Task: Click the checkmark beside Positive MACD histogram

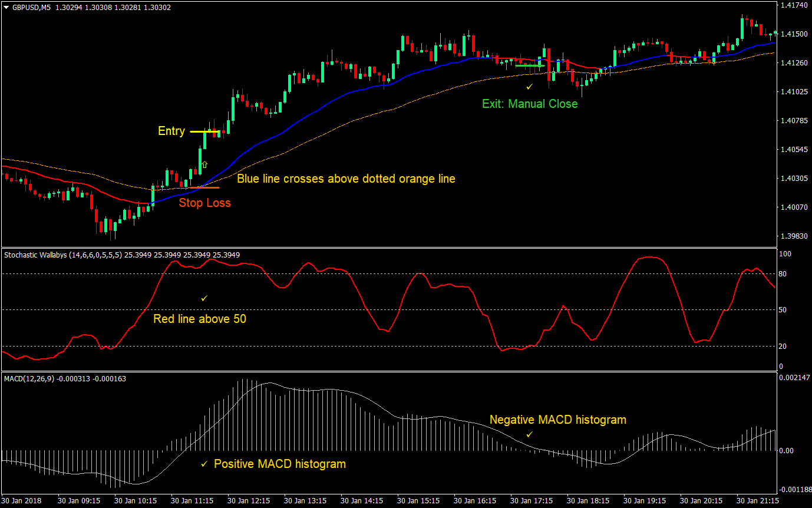Action: click(204, 464)
